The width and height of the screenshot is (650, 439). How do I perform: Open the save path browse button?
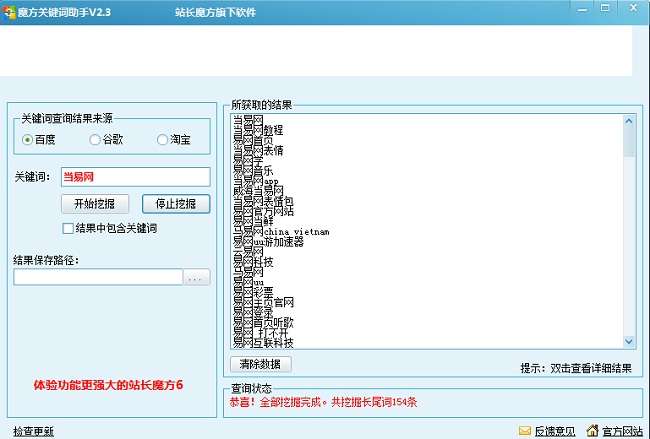[x=196, y=277]
